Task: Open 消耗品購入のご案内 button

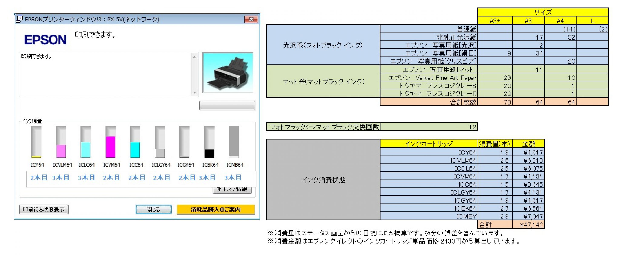Action: pos(216,209)
